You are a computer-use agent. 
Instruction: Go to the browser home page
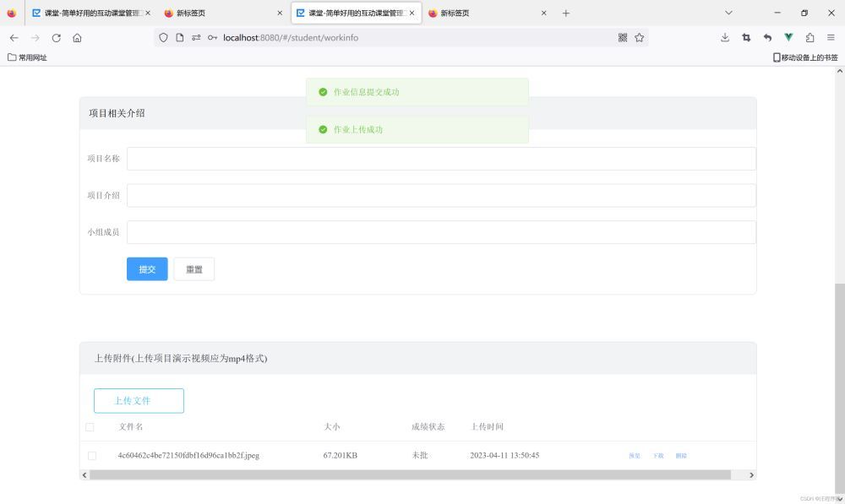point(77,37)
